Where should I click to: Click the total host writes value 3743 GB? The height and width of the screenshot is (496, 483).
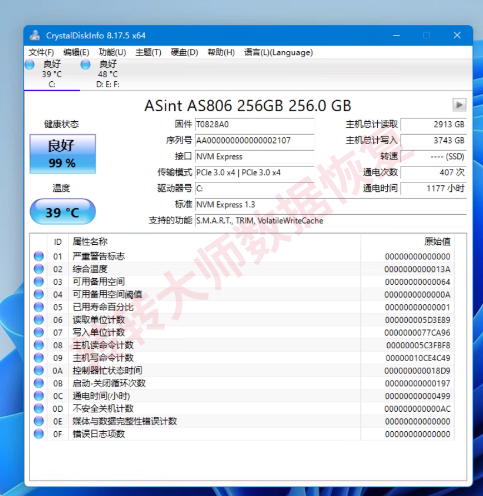click(x=433, y=141)
